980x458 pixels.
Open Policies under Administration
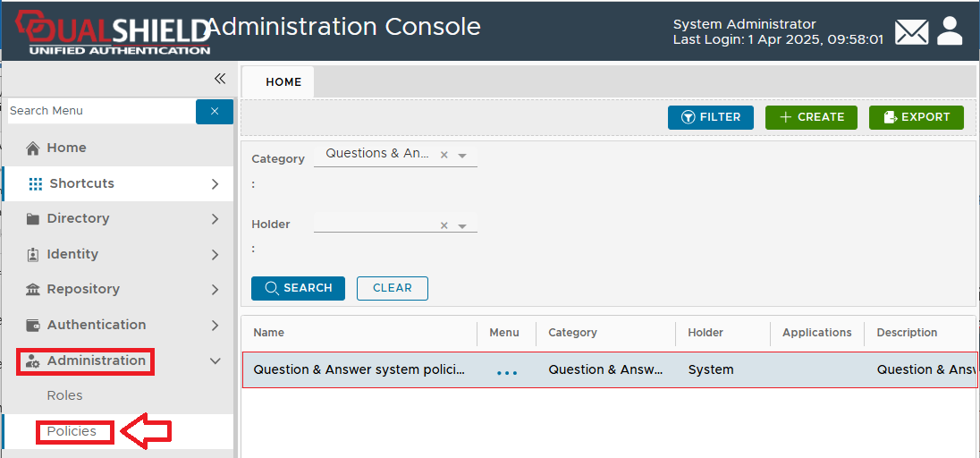[72, 431]
